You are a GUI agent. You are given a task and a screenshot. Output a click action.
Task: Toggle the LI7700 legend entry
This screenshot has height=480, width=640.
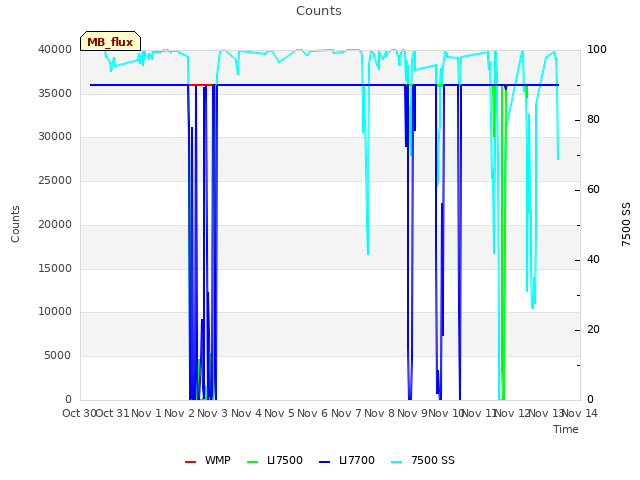click(347, 460)
